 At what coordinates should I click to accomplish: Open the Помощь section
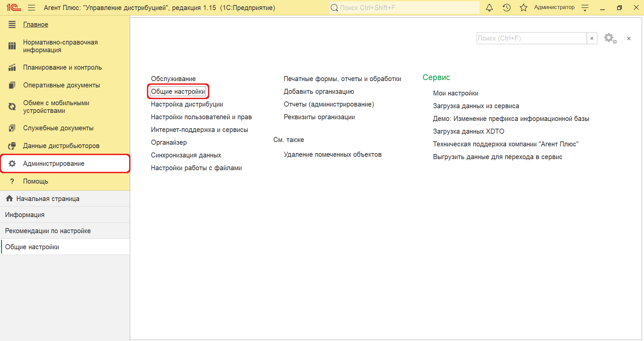coord(65,181)
